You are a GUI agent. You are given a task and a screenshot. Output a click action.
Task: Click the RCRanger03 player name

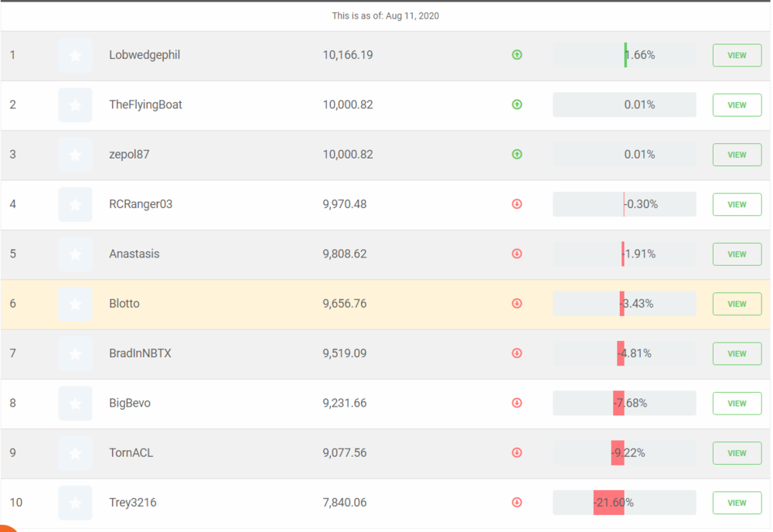tap(141, 204)
